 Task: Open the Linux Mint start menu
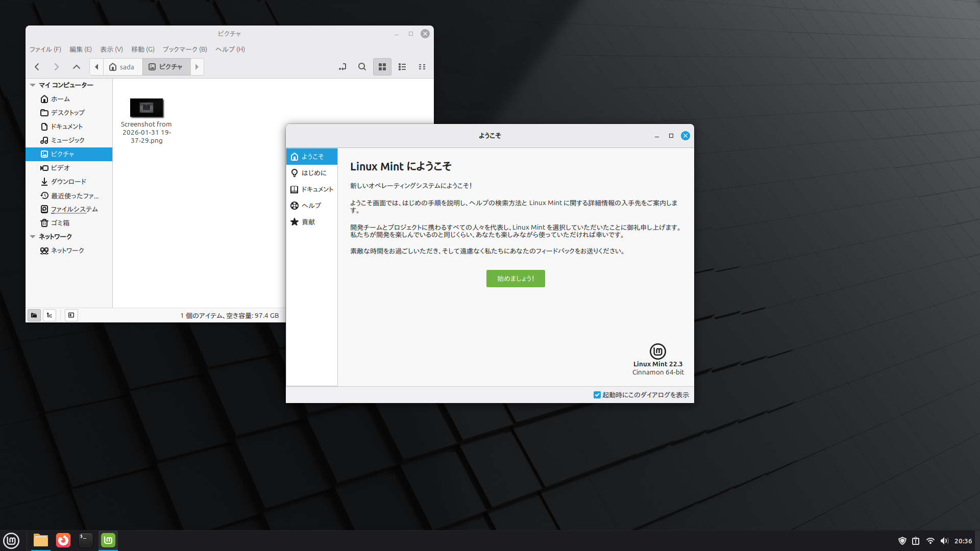11,540
